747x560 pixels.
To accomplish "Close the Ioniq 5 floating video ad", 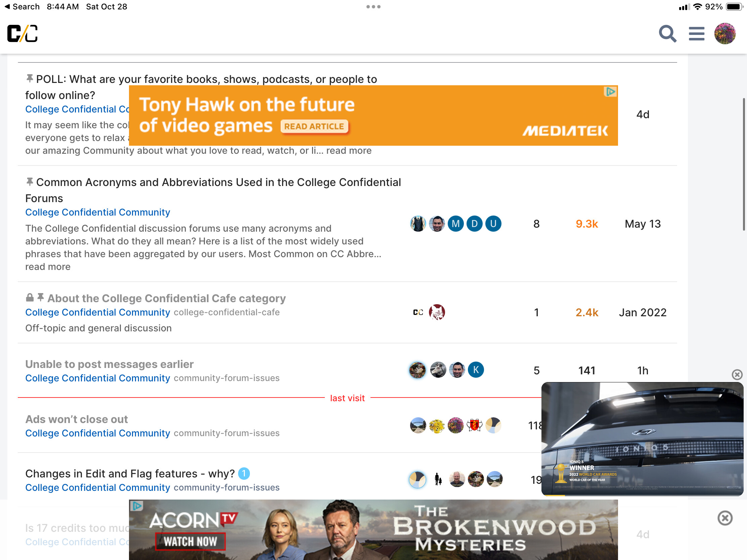I will point(737,374).
